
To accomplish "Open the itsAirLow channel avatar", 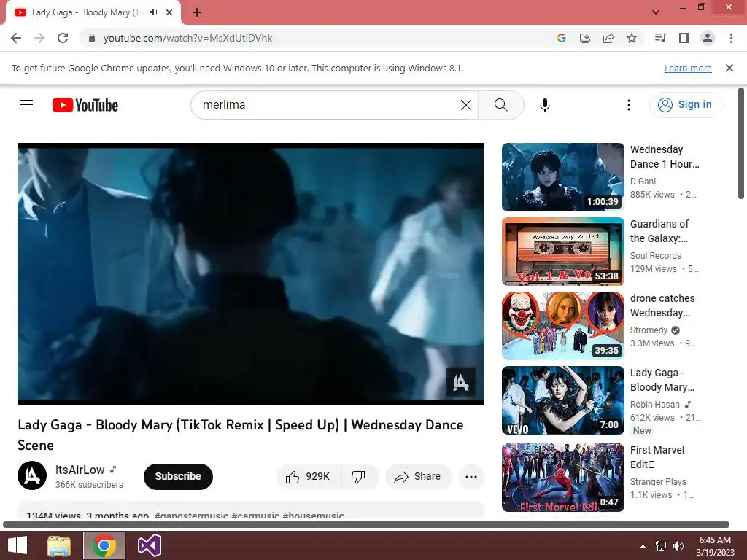I will (32, 475).
